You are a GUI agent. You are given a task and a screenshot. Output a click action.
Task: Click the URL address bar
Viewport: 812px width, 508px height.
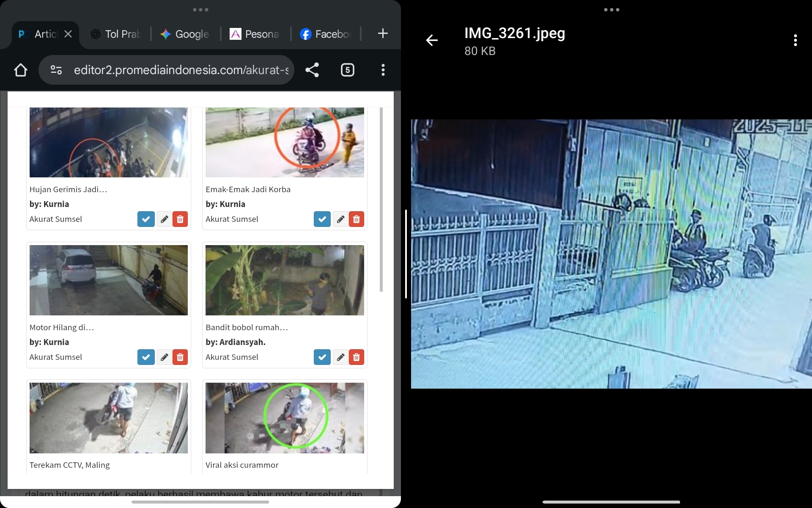click(166, 70)
